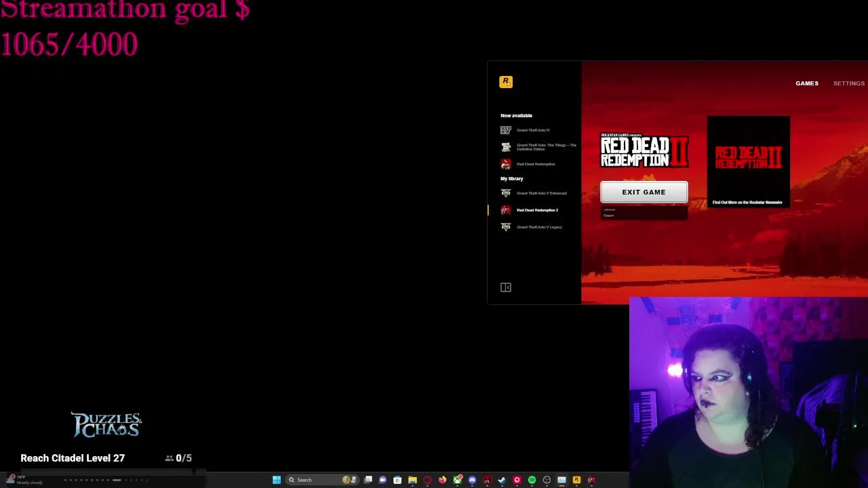
Task: Open OBS Studio from the taskbar
Action: point(547,480)
